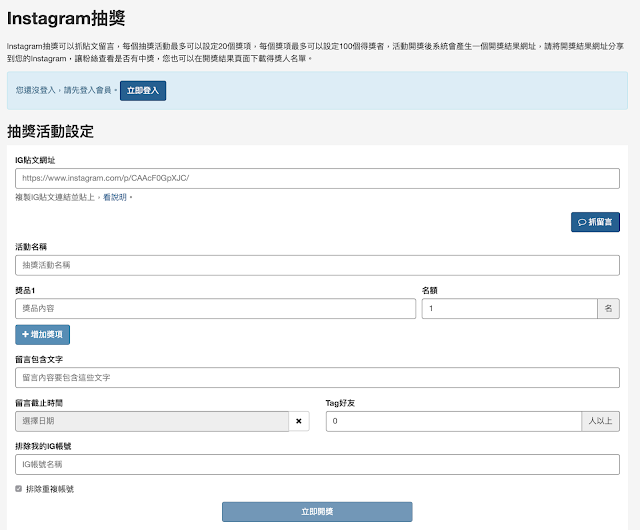Click the 抽獎活動設定 section heading
640x530 pixels.
(51, 131)
